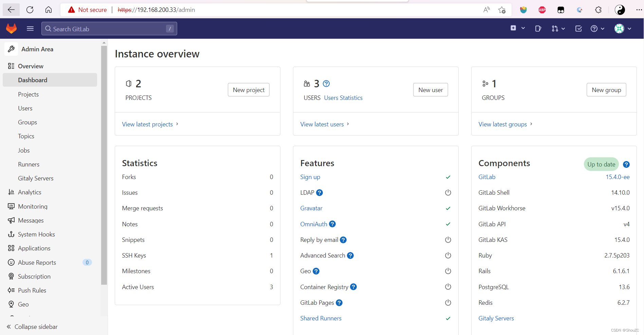Select Users in the admin sidebar
The image size is (644, 335).
(25, 108)
